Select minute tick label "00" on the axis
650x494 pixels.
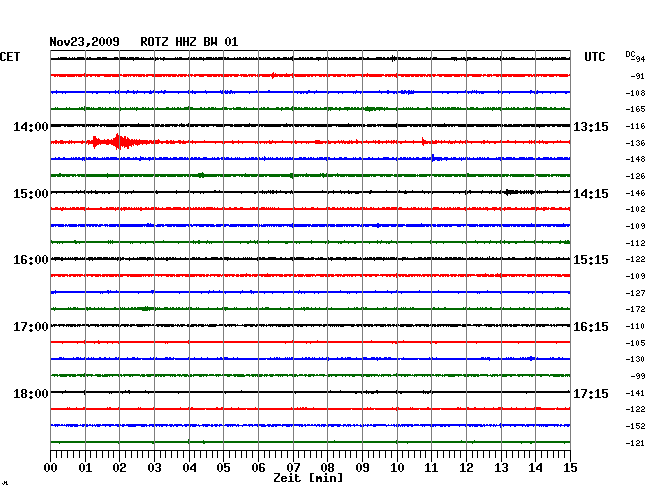pos(51,468)
